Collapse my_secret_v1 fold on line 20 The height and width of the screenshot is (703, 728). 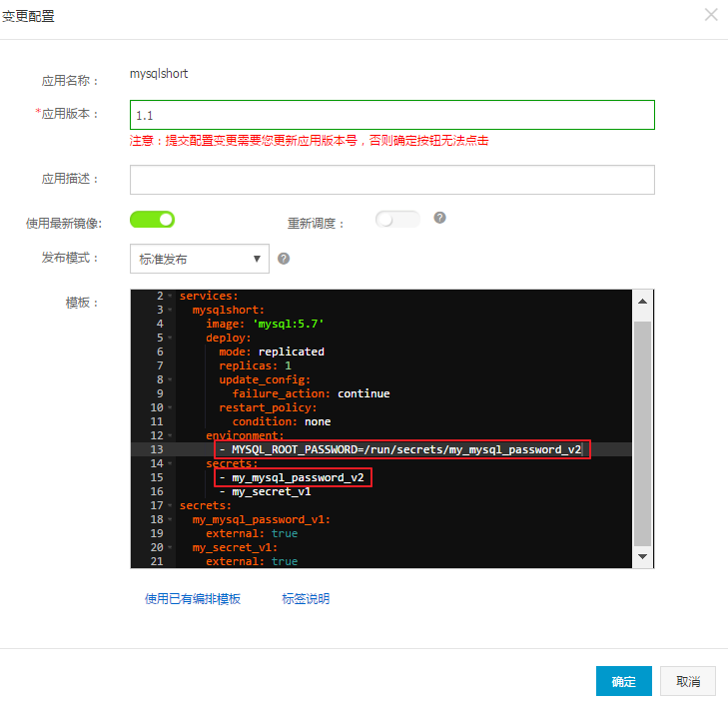[170, 547]
